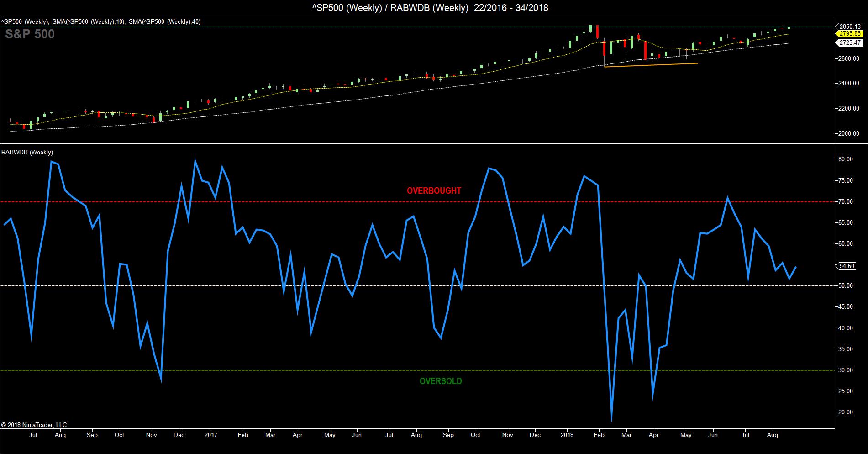
Task: Click the Dec label right before 2017
Action: (179, 435)
